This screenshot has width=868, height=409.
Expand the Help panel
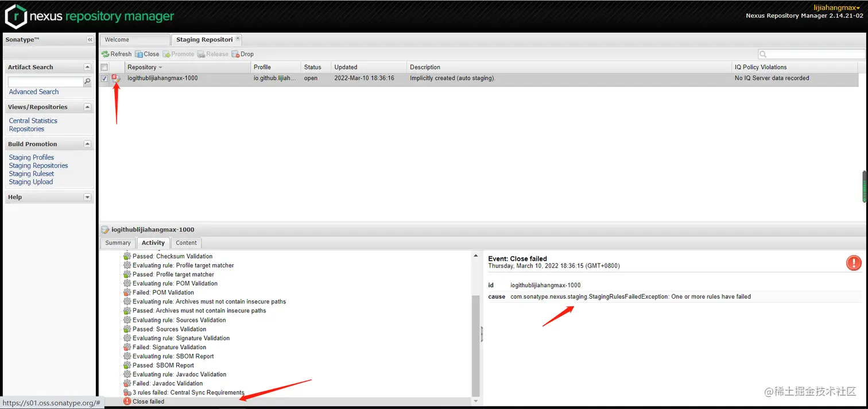click(x=87, y=197)
